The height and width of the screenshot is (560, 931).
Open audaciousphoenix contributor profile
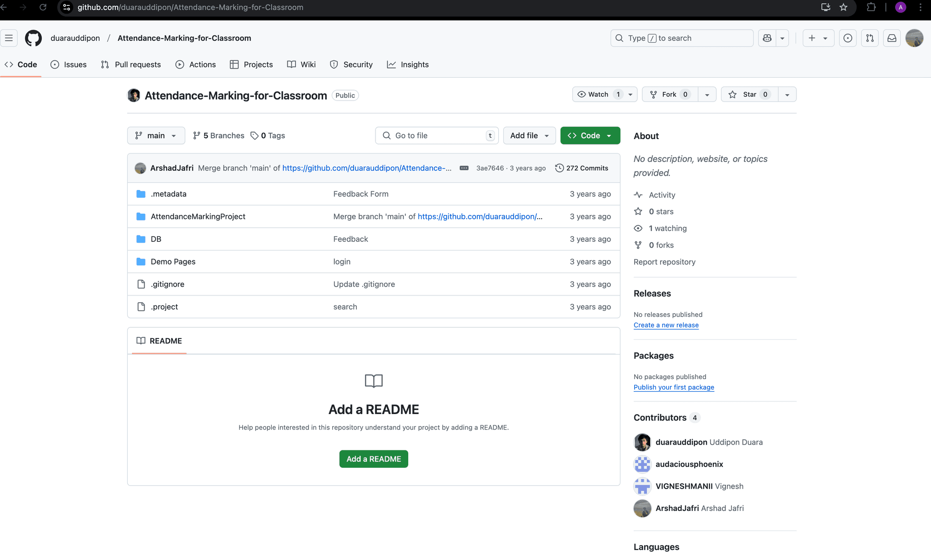pos(689,465)
